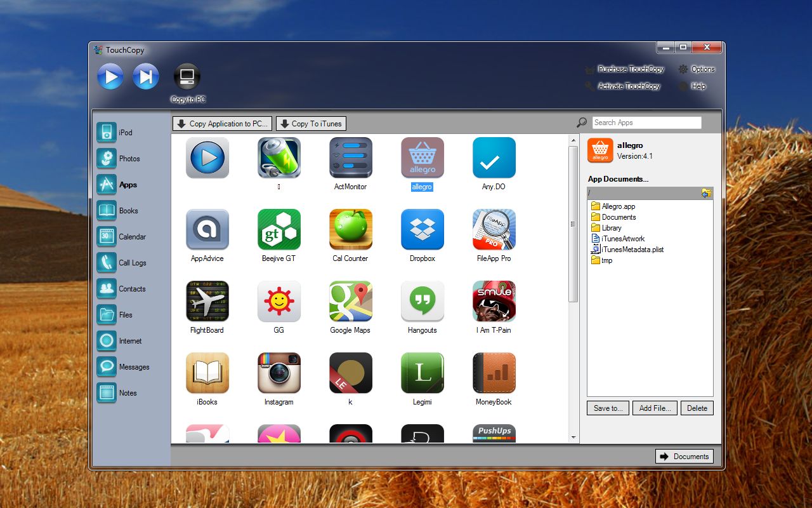812x508 pixels.
Task: Open the iPod section in the sidebar
Action: pyautogui.click(x=115, y=132)
